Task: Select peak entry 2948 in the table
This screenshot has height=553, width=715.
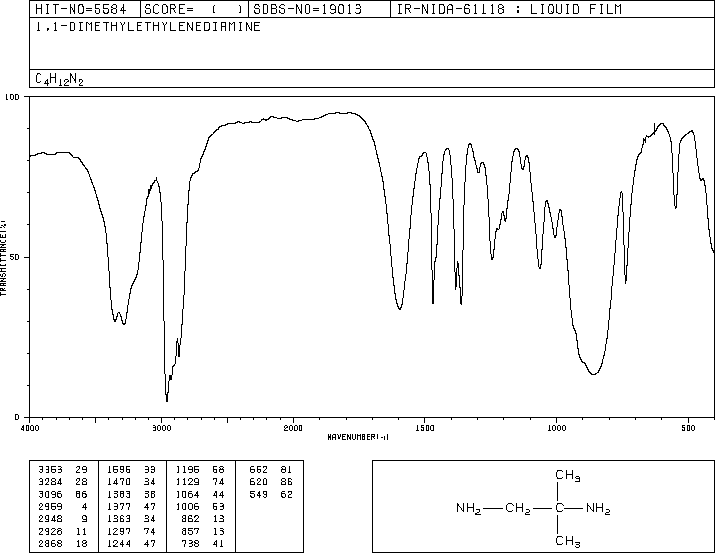Action: pyautogui.click(x=63, y=519)
